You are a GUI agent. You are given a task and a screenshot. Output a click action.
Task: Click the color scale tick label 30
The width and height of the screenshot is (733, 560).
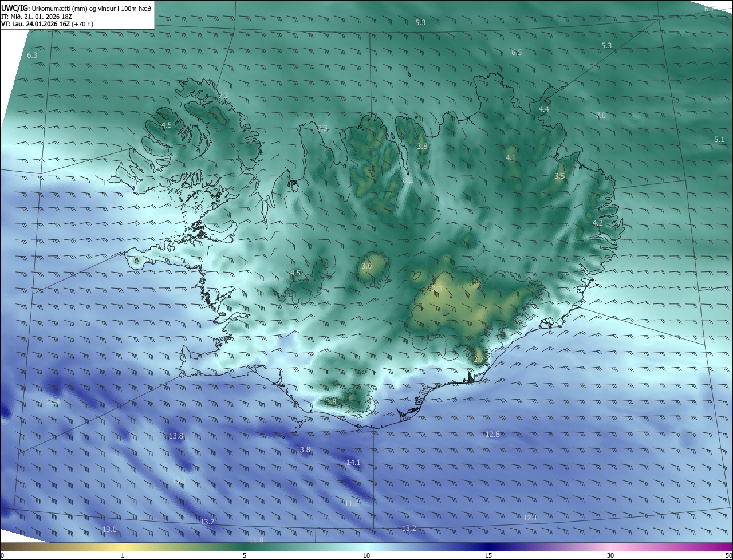pyautogui.click(x=610, y=555)
